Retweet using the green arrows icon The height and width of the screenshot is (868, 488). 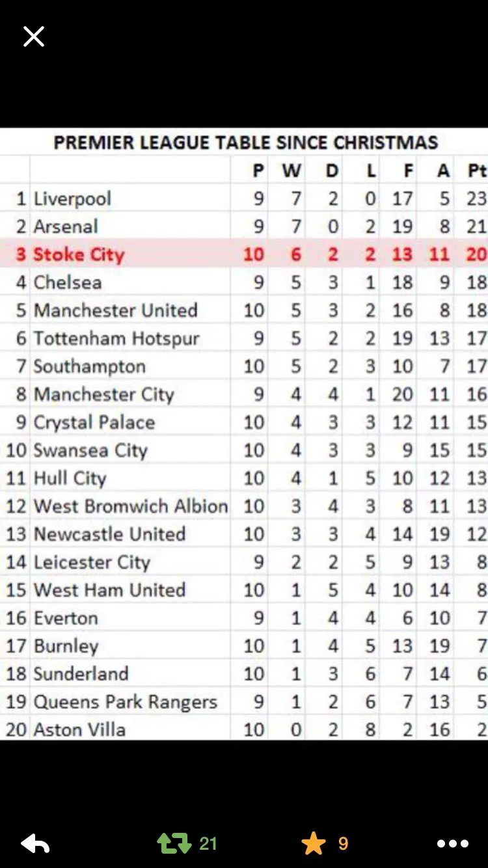pyautogui.click(x=174, y=844)
